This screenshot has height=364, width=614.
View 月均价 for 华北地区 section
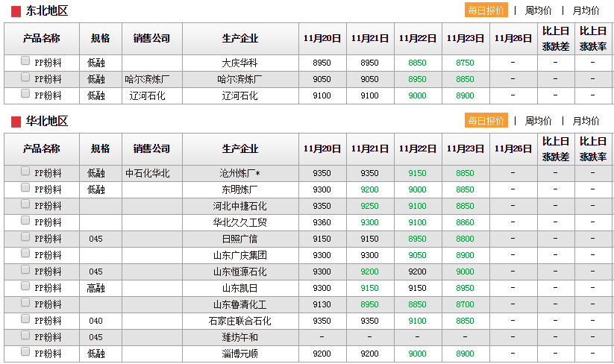[586, 121]
